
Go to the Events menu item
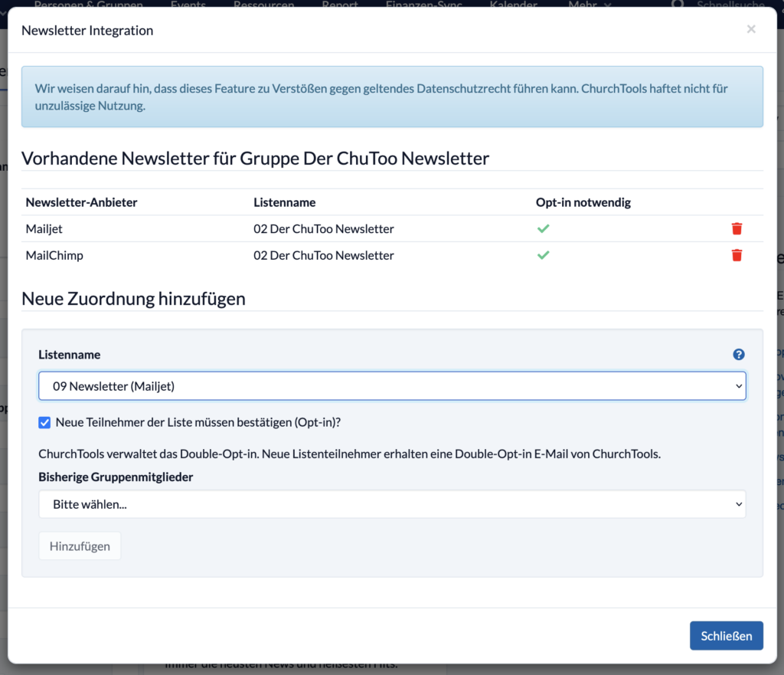point(188,4)
